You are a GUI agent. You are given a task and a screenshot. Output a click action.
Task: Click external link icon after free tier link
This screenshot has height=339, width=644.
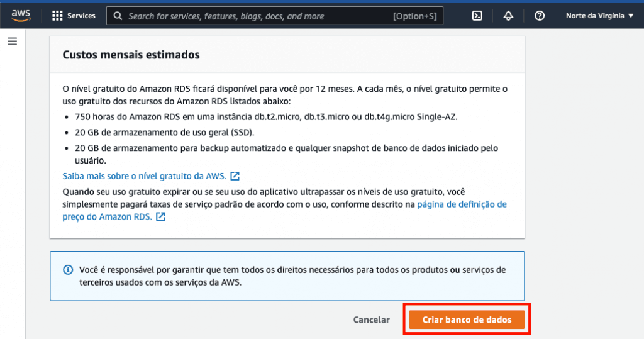[x=235, y=176]
